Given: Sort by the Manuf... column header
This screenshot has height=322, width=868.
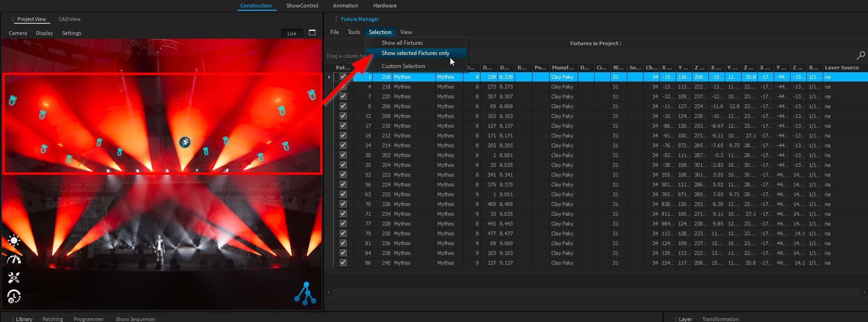Looking at the screenshot, I should point(563,68).
